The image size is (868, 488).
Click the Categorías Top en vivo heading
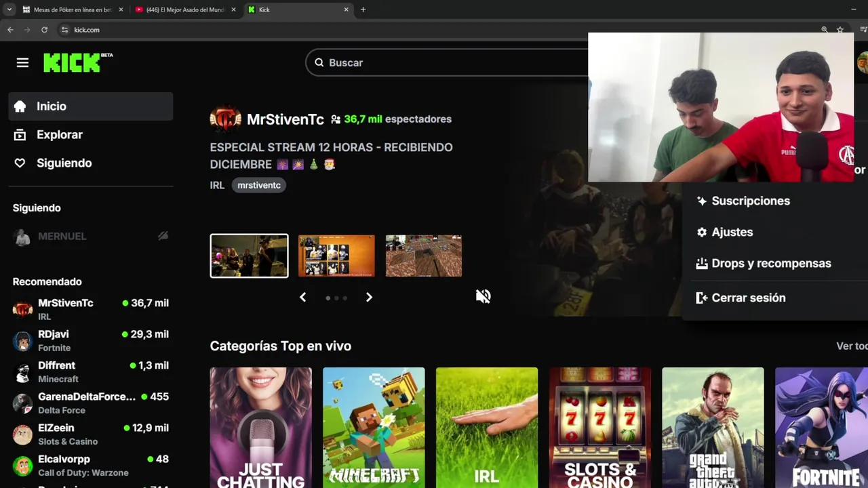coord(281,346)
